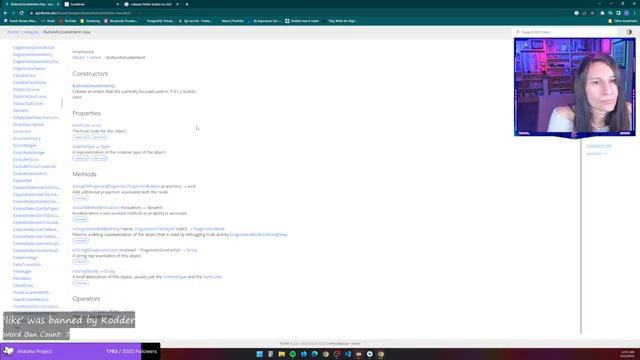Expand the Other bookmarks folder
This screenshot has width=640, height=360.
tap(622, 21)
